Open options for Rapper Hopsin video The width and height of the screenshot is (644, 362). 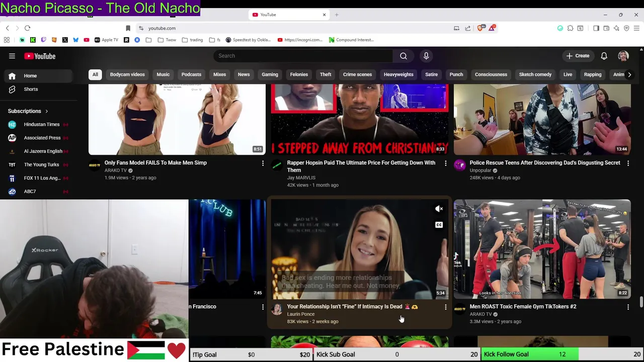445,163
